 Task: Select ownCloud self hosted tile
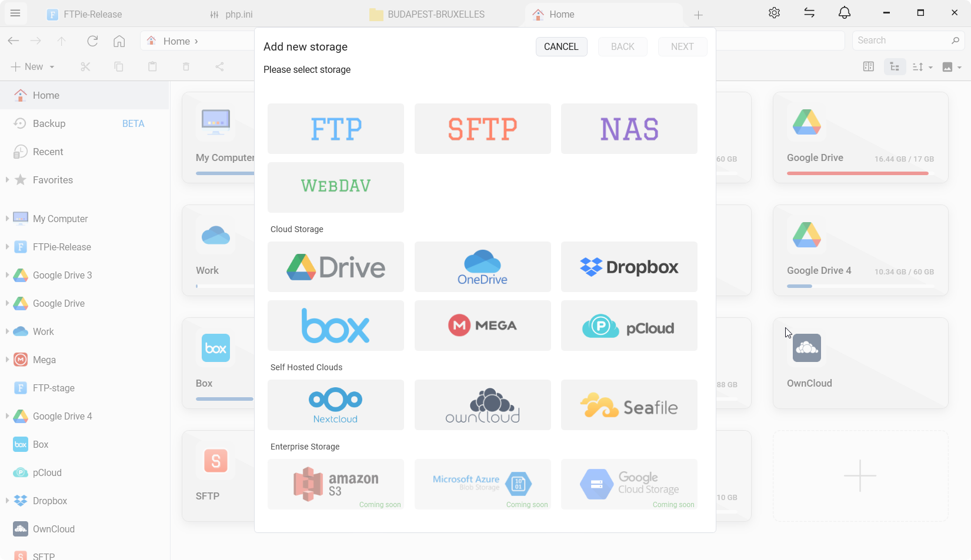483,405
